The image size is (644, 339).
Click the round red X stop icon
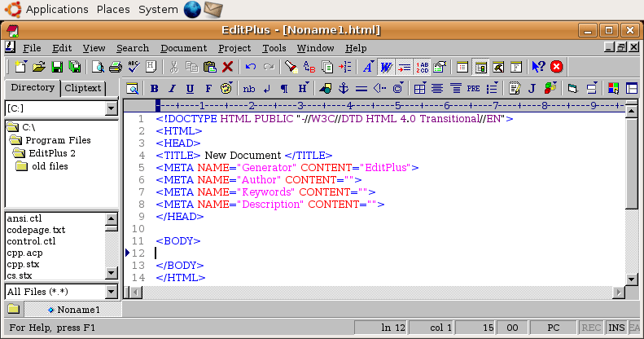tap(557, 67)
